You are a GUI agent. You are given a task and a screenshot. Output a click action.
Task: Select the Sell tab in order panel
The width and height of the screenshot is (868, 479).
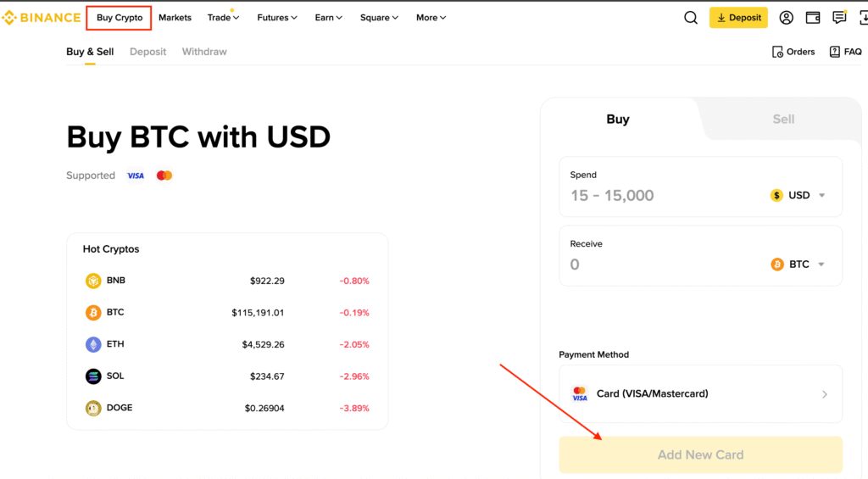783,119
